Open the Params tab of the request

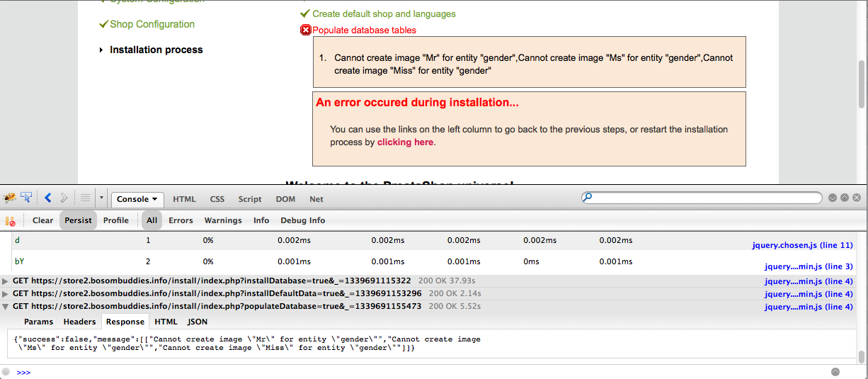click(x=38, y=322)
